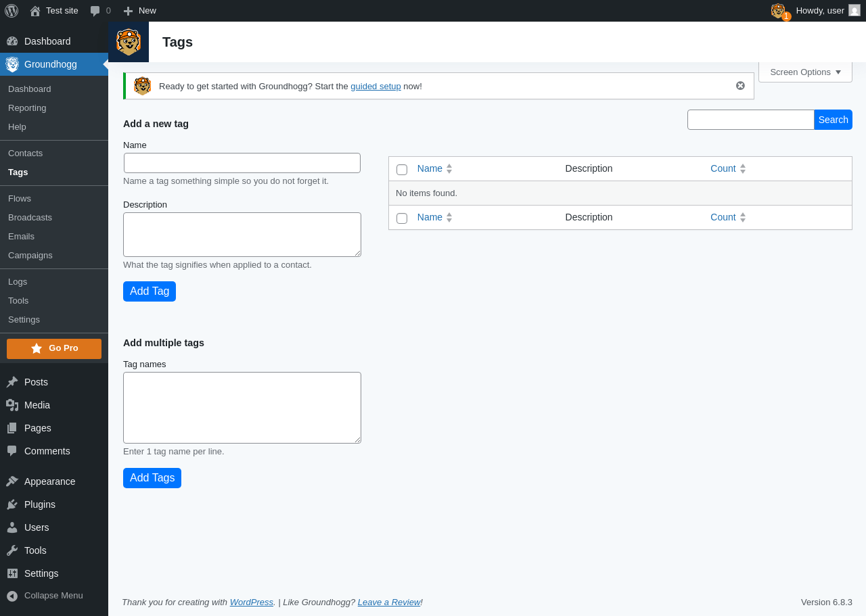
Task: Expand the Screen Options panel
Action: 805,72
